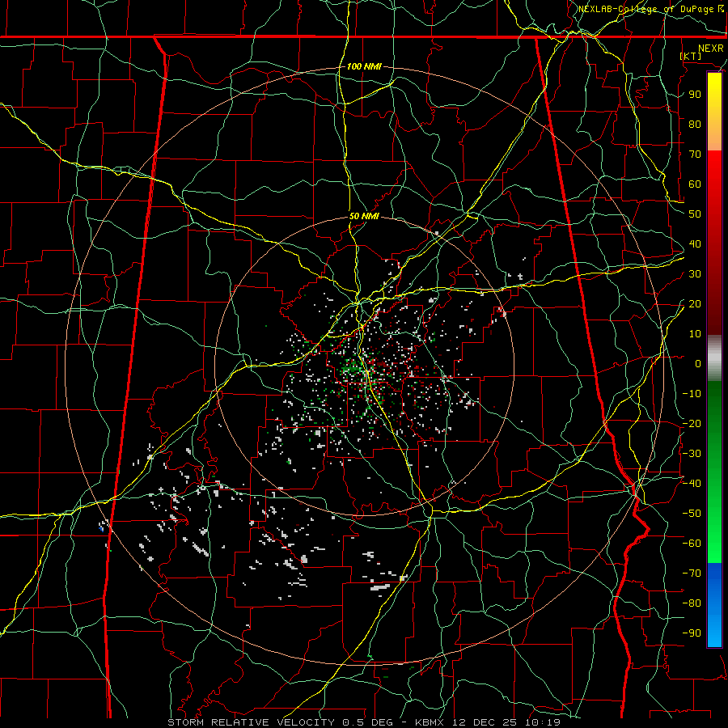728x728 pixels.
Task: Click the -40 value on the velocity scale
Action: [692, 484]
